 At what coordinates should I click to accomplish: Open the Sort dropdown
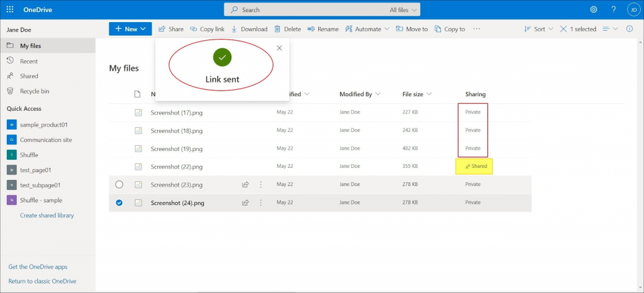pyautogui.click(x=538, y=29)
